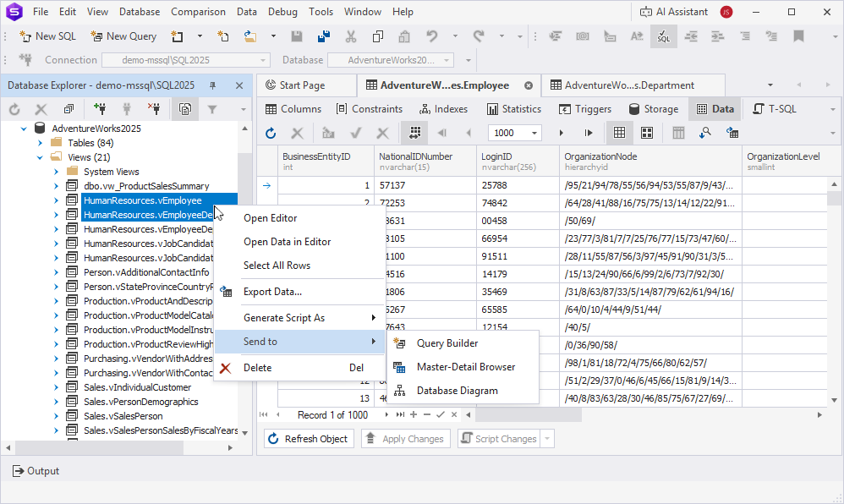Viewport: 844px width, 504px height.
Task: Click the Copy icon in the toolbar
Action: pyautogui.click(x=378, y=36)
